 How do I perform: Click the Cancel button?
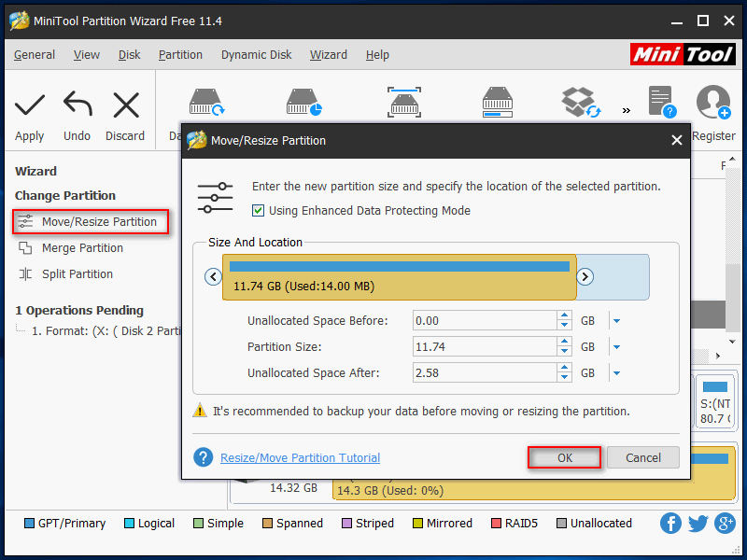pos(643,457)
